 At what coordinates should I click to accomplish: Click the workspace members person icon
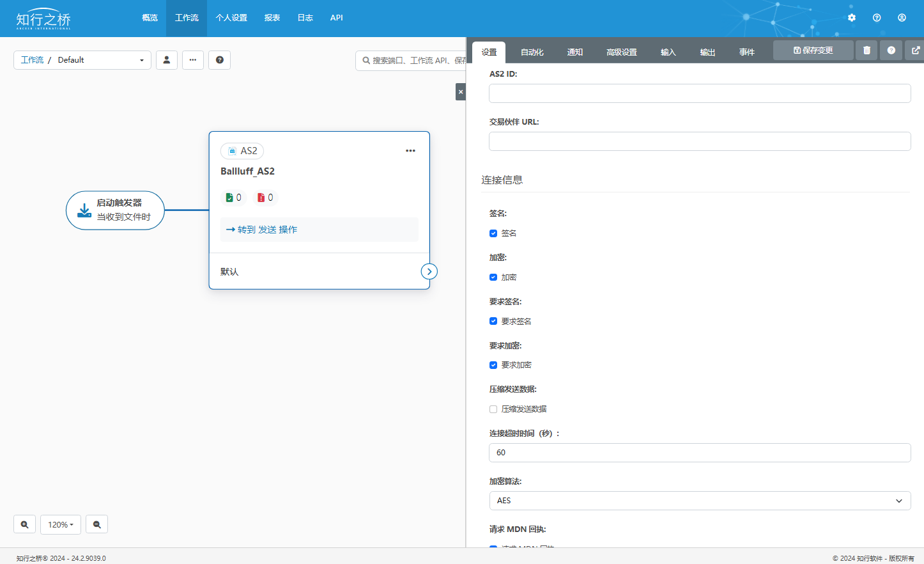(167, 60)
